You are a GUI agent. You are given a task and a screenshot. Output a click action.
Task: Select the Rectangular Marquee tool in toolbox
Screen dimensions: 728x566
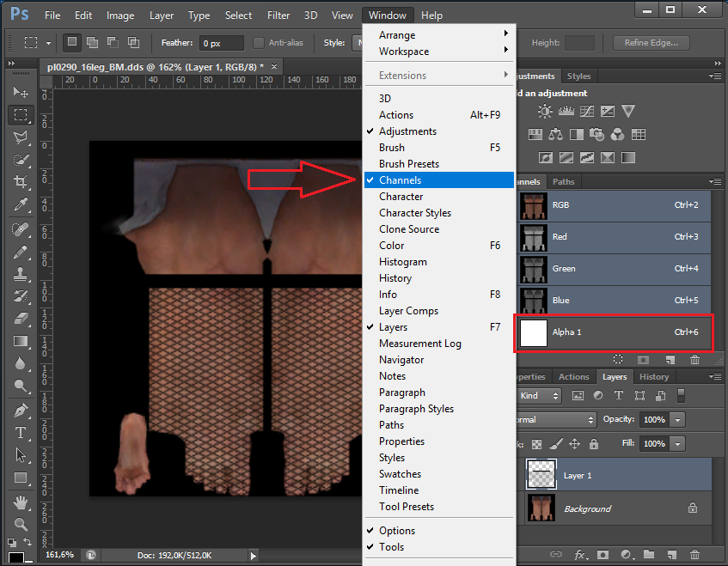coord(21,114)
